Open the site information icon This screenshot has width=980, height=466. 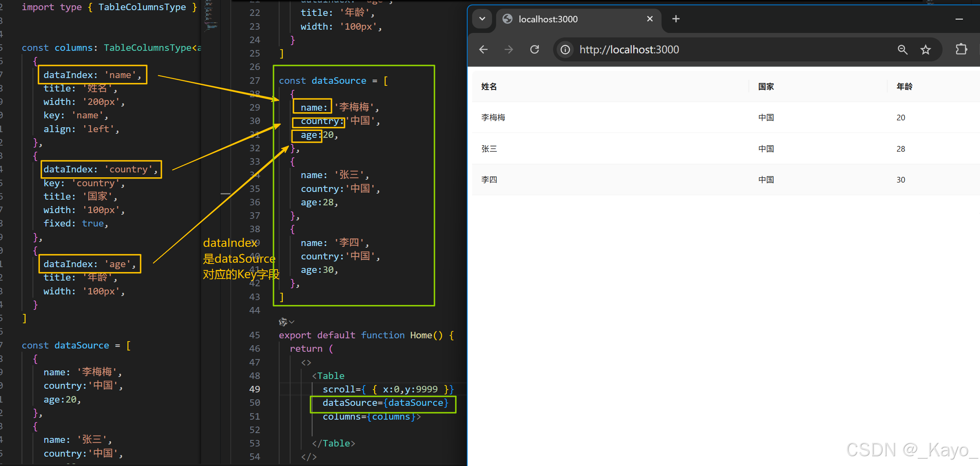coord(565,50)
